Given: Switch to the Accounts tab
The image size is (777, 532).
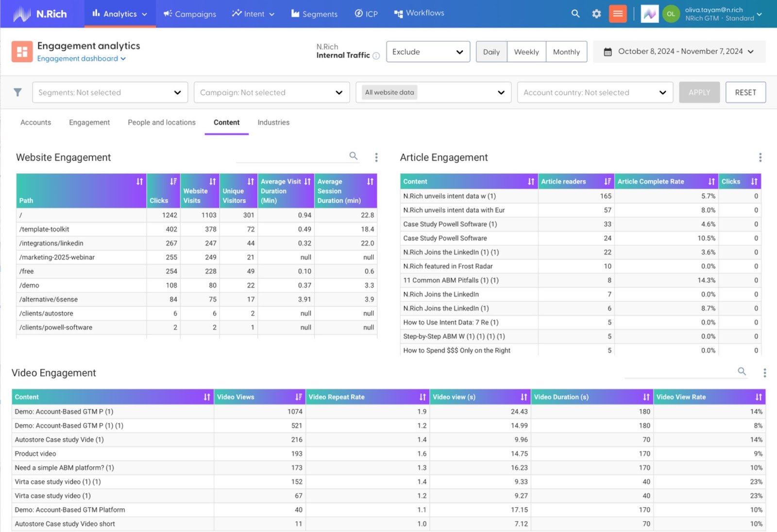Looking at the screenshot, I should click(35, 122).
